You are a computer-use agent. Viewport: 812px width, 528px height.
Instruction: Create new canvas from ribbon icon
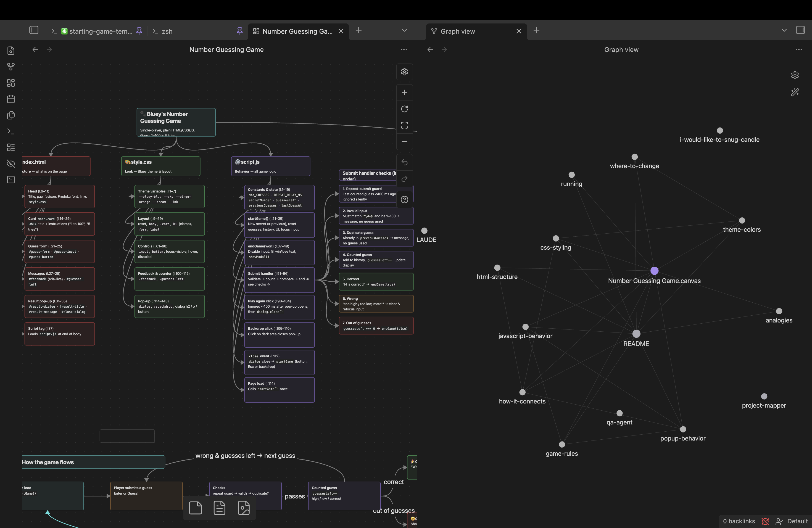[x=11, y=83]
